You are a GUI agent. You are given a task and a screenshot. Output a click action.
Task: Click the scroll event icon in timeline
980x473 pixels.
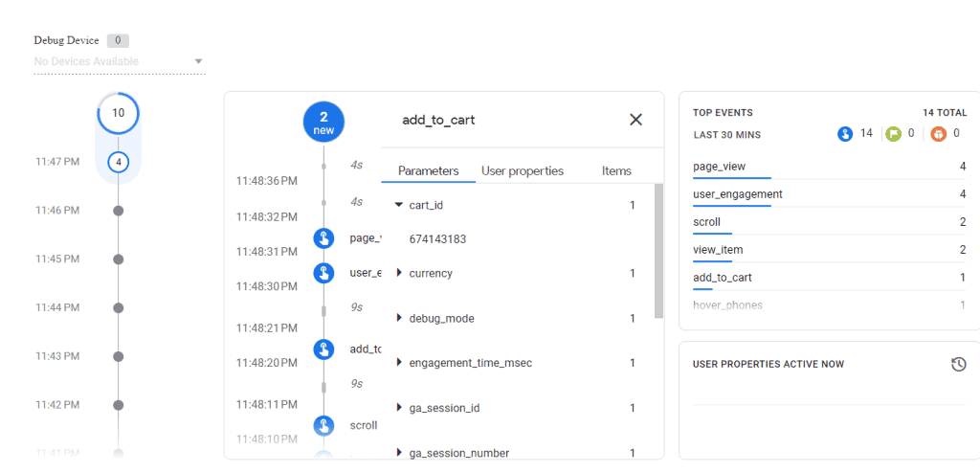coord(323,425)
